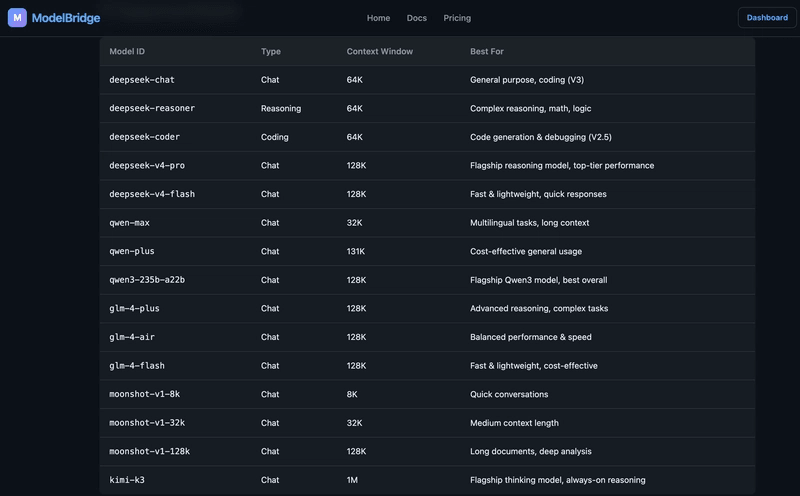
Task: Click the Type column header
Action: [271, 52]
